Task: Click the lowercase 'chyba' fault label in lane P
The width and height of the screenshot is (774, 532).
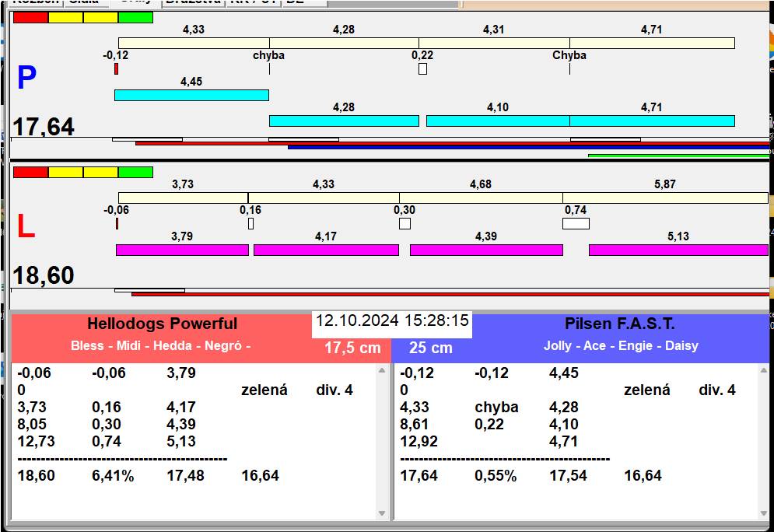Action: pos(268,55)
